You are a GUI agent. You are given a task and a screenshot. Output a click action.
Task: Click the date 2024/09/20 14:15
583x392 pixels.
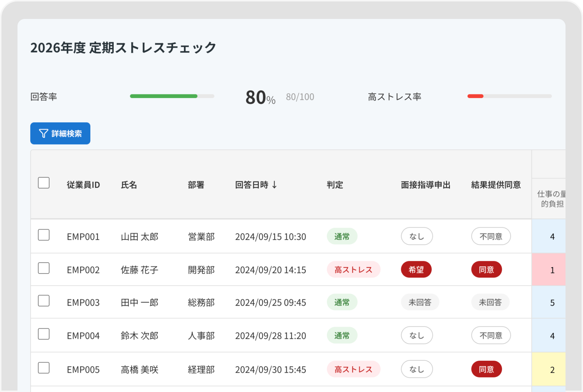(270, 270)
